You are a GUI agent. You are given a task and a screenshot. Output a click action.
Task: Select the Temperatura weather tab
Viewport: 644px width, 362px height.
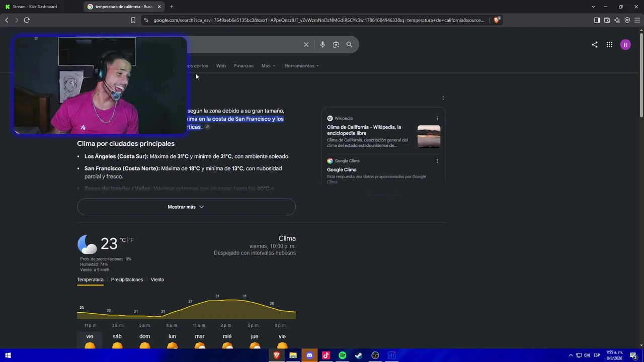90,280
